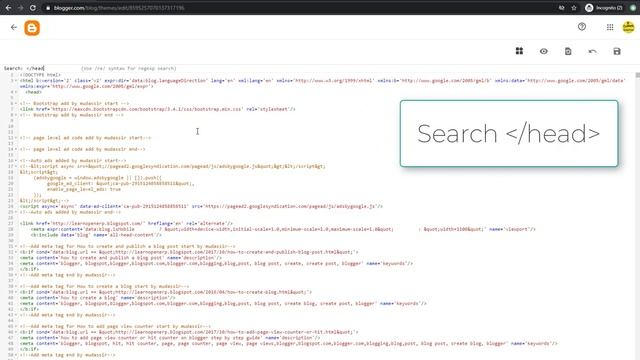Click the restore theme document icon
This screenshot has width=640, height=360.
(568, 51)
